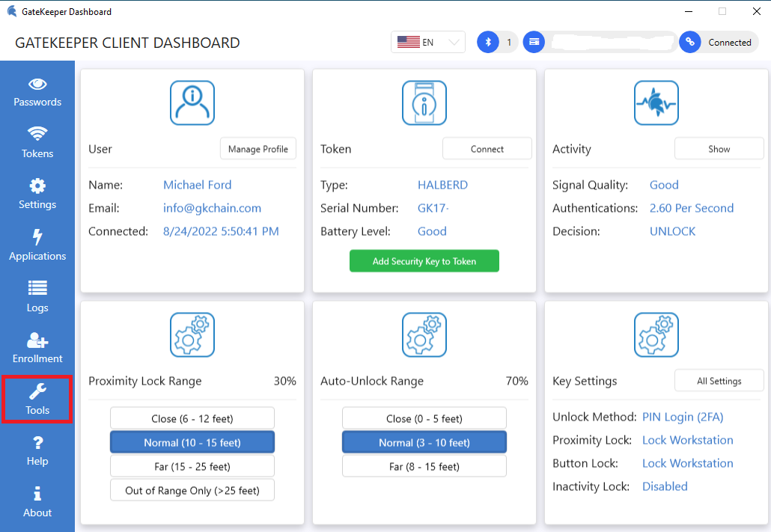This screenshot has width=771, height=532.
Task: Open the EN language dropdown
Action: coord(428,43)
